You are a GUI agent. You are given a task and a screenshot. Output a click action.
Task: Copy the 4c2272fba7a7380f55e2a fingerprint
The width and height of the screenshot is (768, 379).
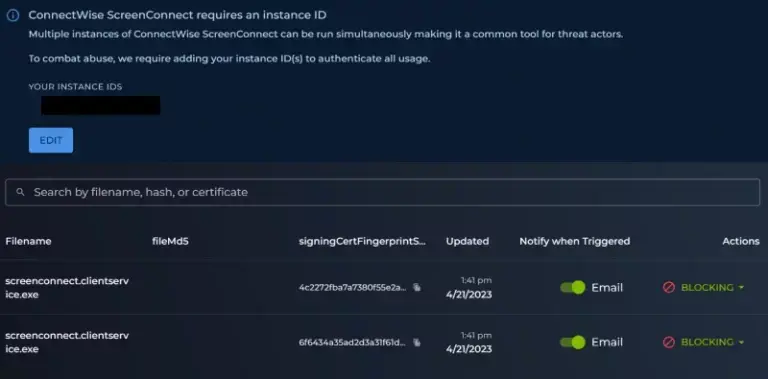click(416, 287)
